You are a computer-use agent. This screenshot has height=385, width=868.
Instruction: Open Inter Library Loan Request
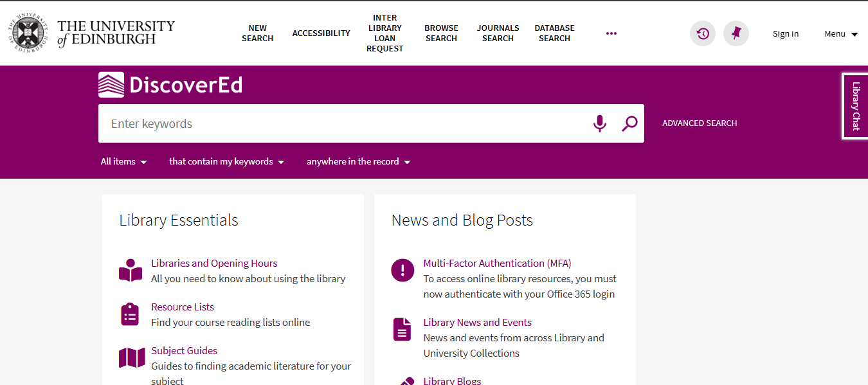pos(385,33)
